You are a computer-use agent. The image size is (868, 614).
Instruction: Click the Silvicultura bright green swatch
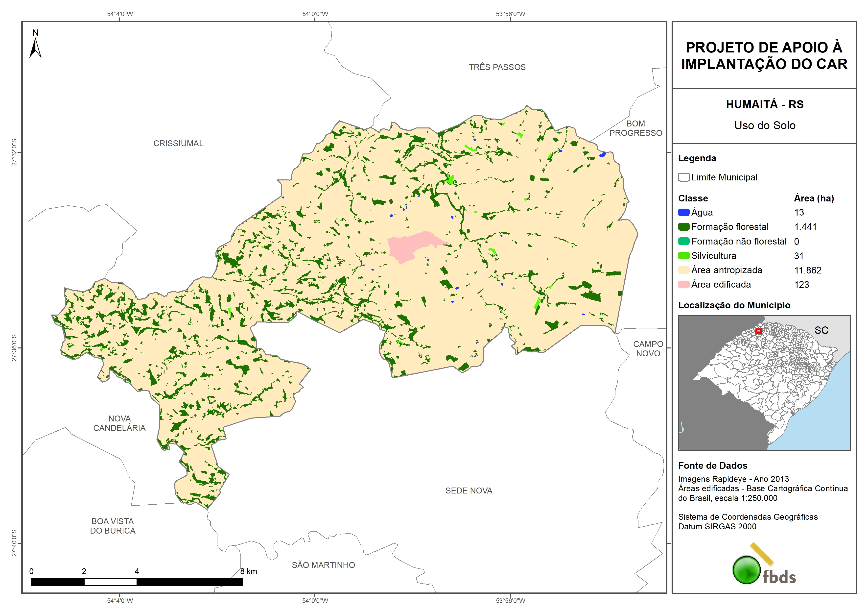click(x=683, y=256)
